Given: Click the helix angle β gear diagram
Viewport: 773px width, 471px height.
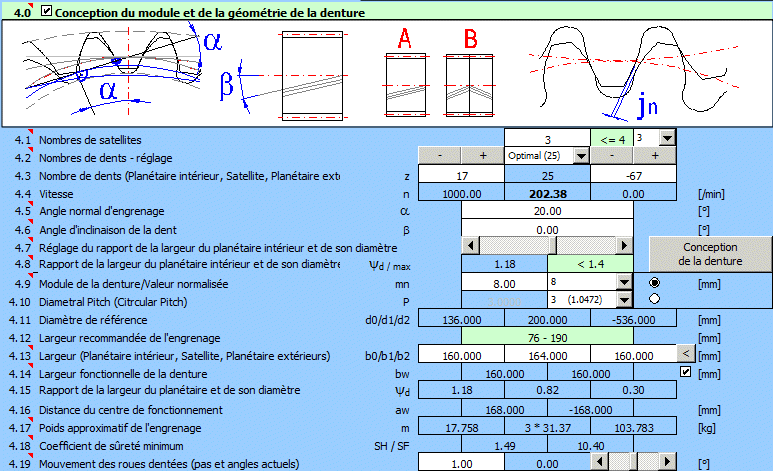Looking at the screenshot, I should [x=284, y=75].
